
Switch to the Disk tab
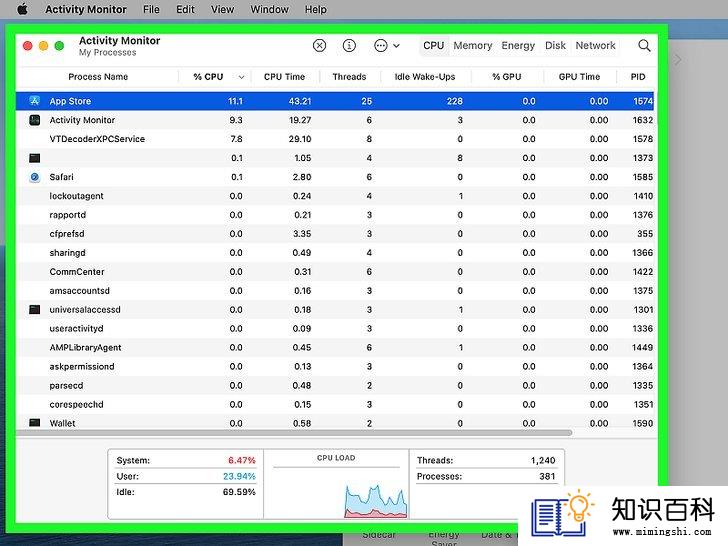(x=555, y=46)
